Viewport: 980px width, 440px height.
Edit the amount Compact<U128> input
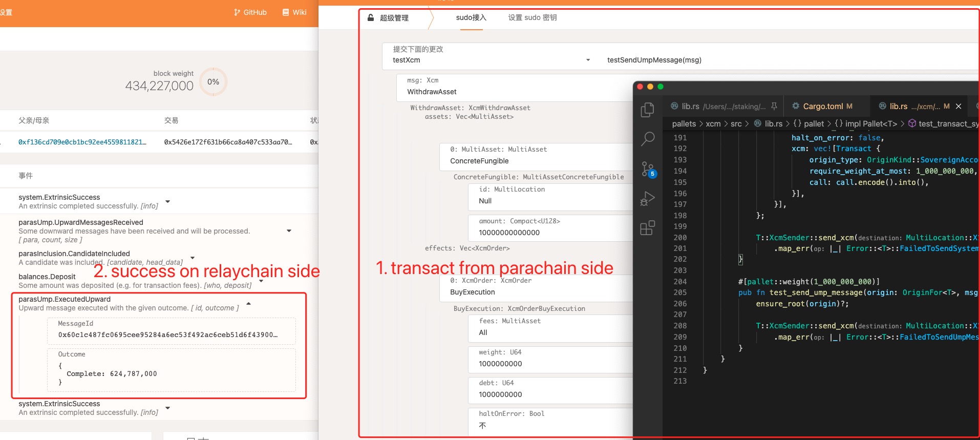pyautogui.click(x=550, y=228)
